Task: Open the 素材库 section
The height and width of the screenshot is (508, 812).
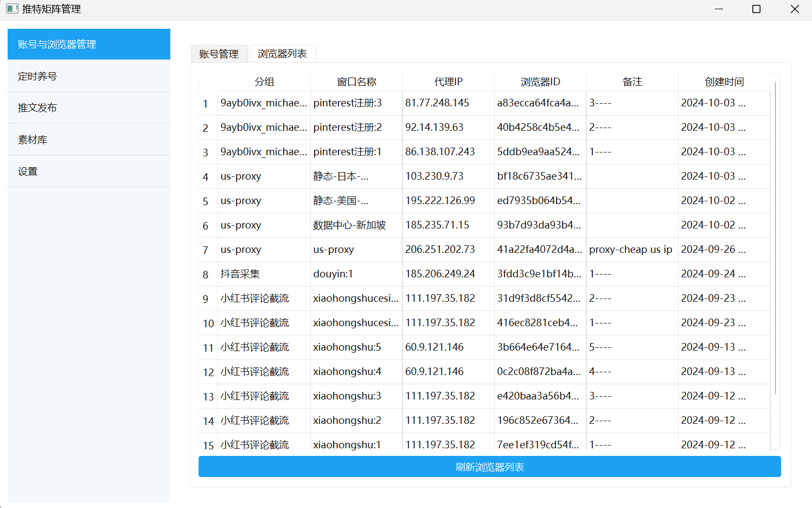Action: coord(88,140)
